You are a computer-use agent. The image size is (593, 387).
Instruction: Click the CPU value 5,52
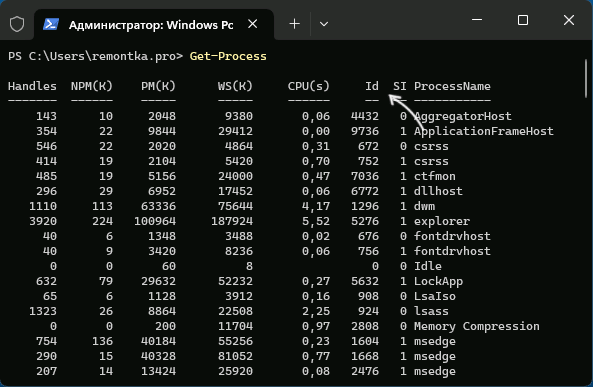point(316,222)
